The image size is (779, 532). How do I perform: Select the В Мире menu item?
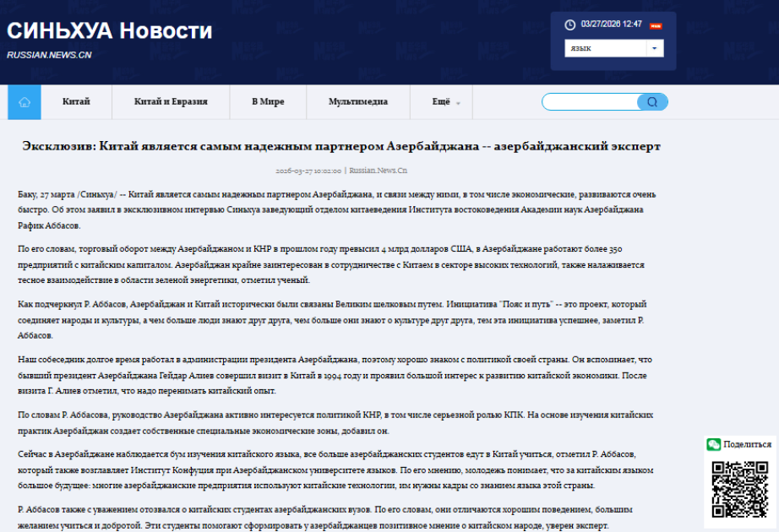click(x=268, y=102)
